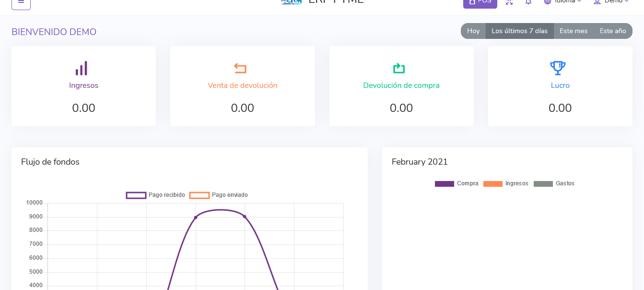Click the grey Gastos legend swatch
The width and height of the screenshot is (644, 290).
point(543,184)
